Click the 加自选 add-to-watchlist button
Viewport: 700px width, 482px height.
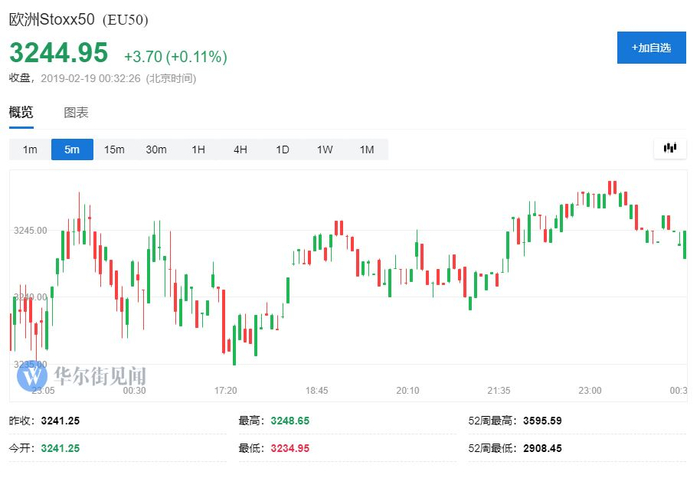pyautogui.click(x=651, y=47)
